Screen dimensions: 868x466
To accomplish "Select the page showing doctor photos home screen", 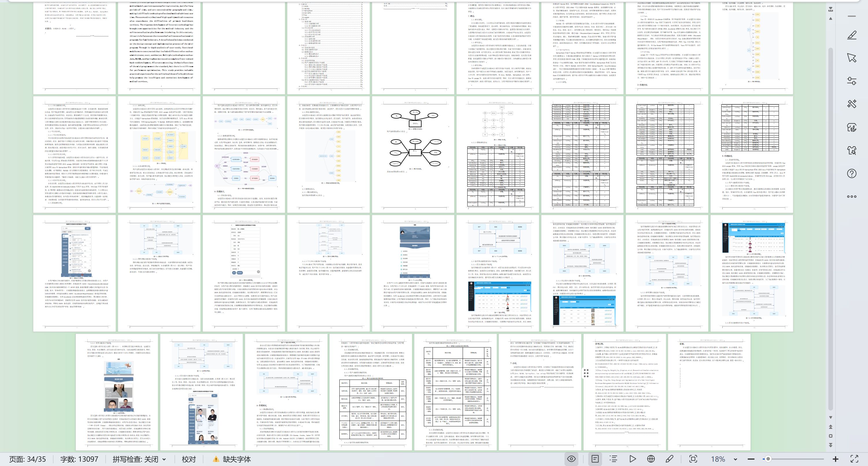I will click(x=117, y=392).
